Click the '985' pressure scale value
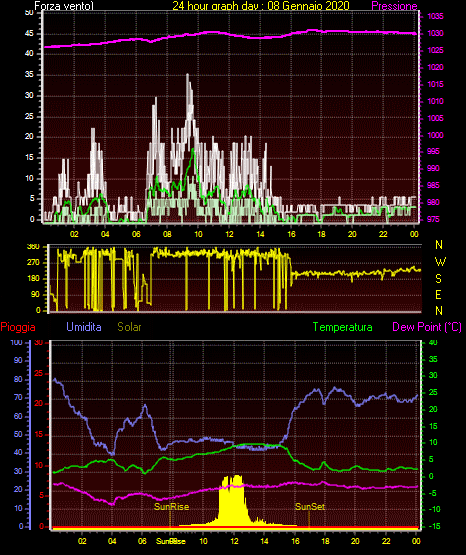The image size is (466, 555). tap(433, 185)
